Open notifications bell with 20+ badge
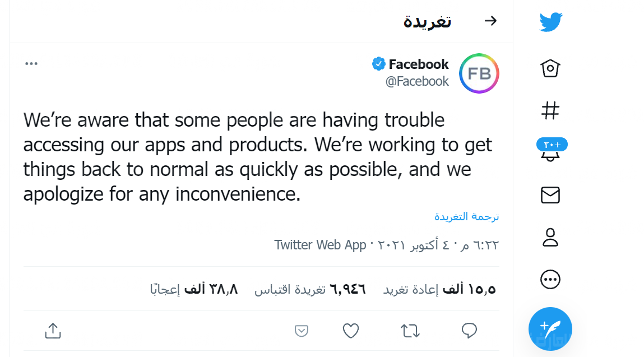 click(x=552, y=150)
